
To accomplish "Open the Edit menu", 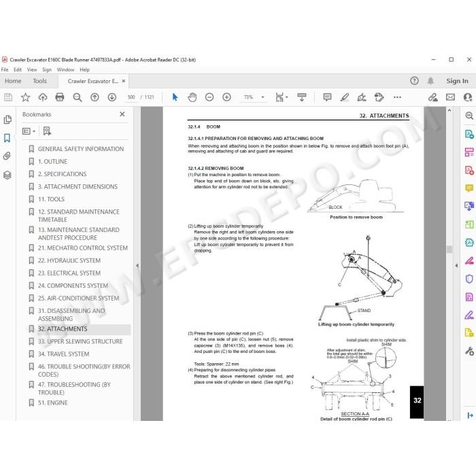I will (18, 69).
